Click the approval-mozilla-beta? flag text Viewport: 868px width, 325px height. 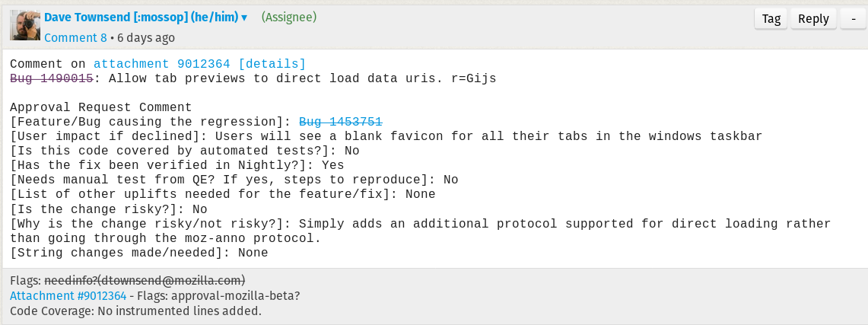(235, 295)
